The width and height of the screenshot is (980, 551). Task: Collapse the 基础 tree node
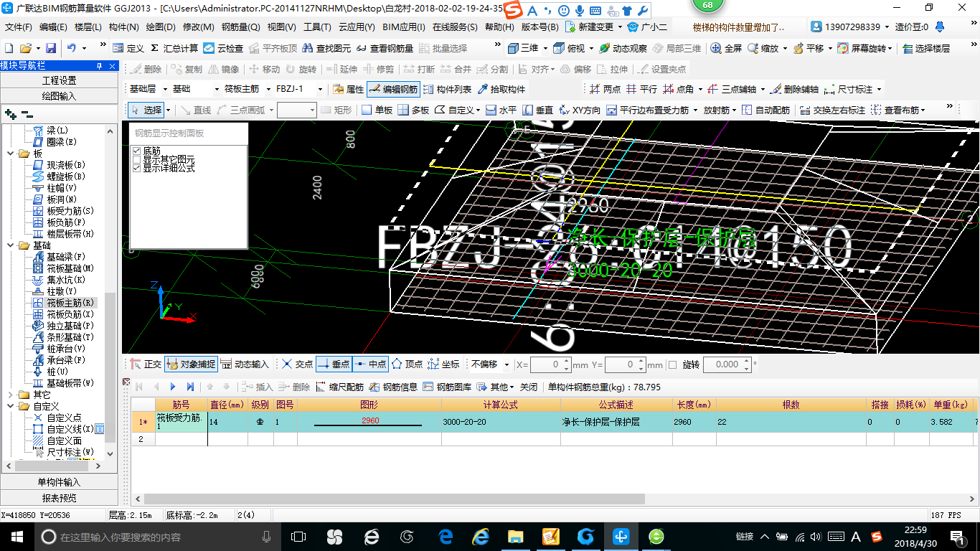pyautogui.click(x=10, y=245)
